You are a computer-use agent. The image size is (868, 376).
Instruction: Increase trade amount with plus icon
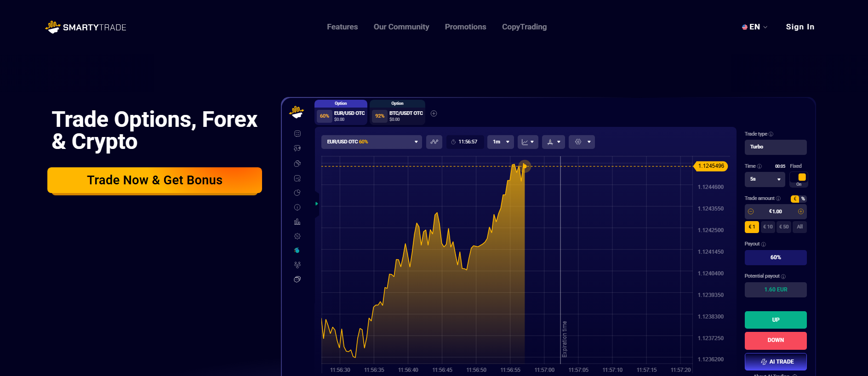point(801,211)
